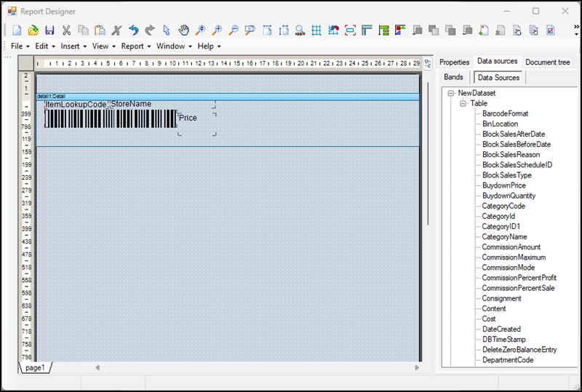The image size is (582, 392).
Task: Paste from clipboard icon
Action: [x=100, y=30]
